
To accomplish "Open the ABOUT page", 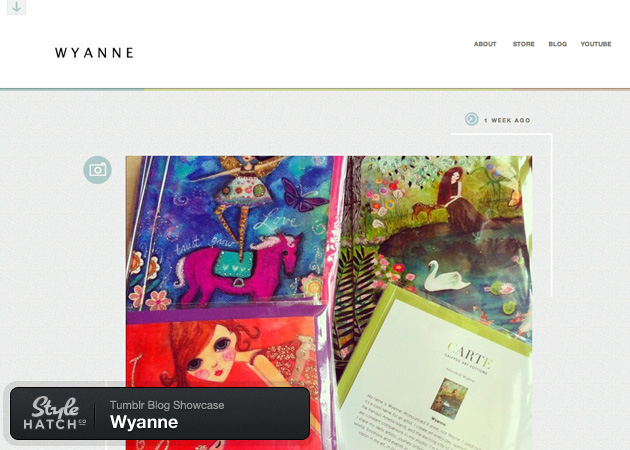I will pos(485,44).
